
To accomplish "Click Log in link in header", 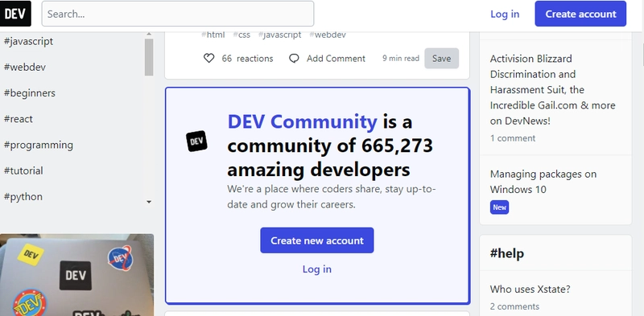I will (x=505, y=14).
